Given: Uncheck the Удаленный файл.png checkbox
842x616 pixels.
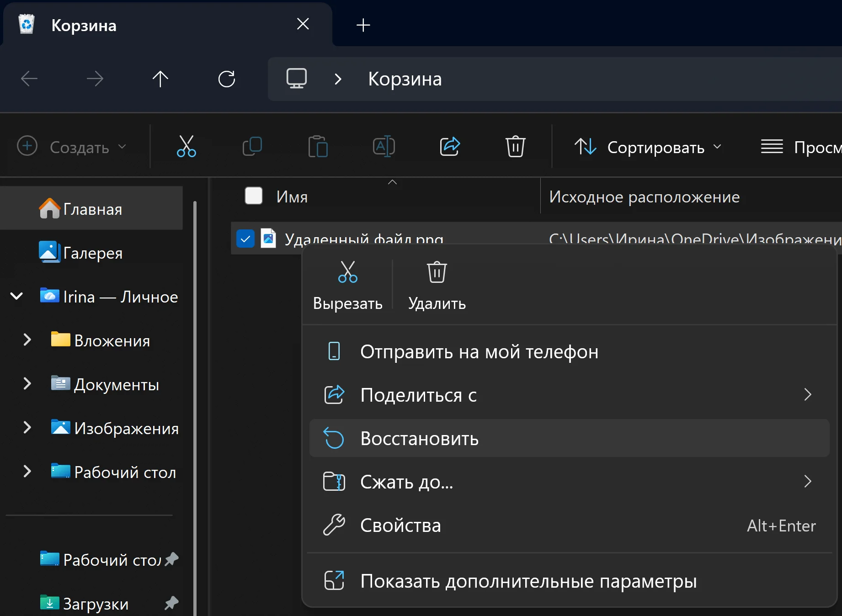Looking at the screenshot, I should [245, 239].
